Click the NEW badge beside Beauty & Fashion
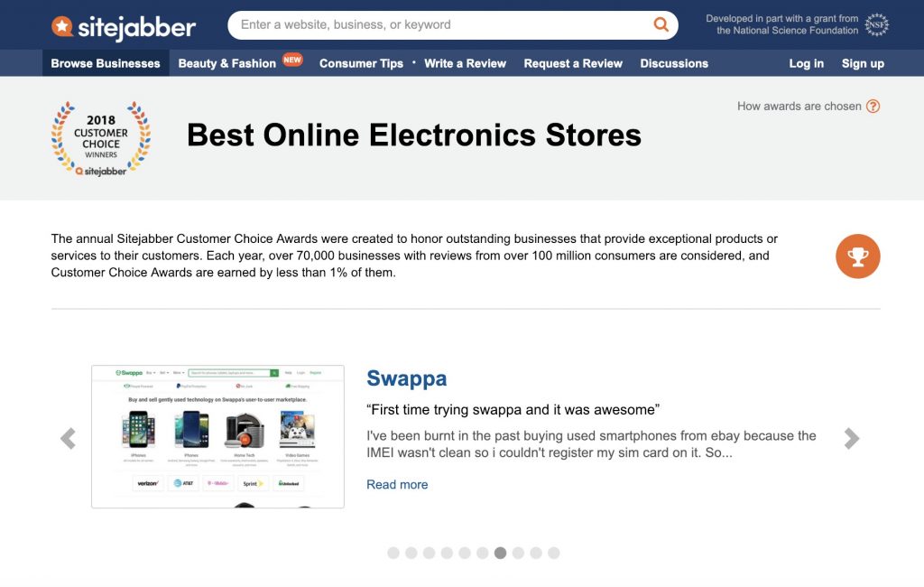The width and height of the screenshot is (924, 587). coord(292,60)
